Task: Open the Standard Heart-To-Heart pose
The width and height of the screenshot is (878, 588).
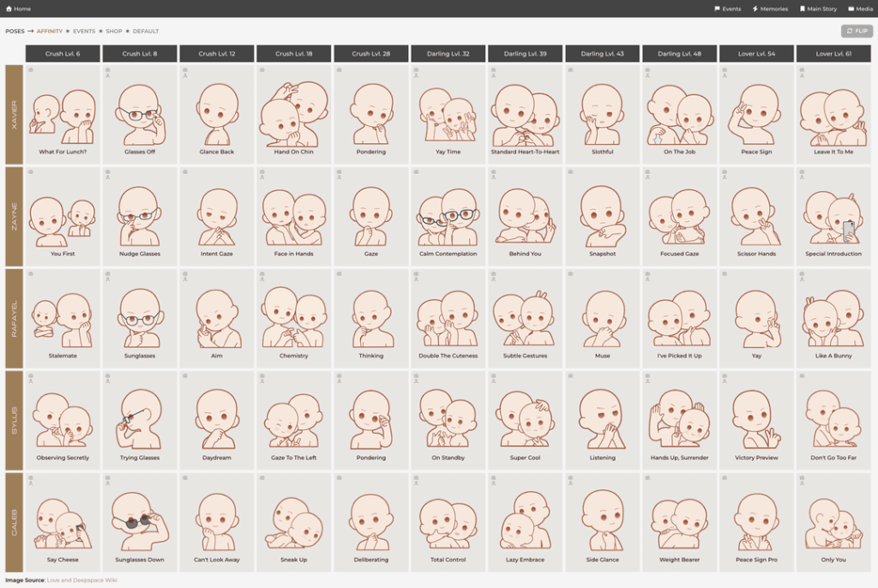Action: click(526, 114)
